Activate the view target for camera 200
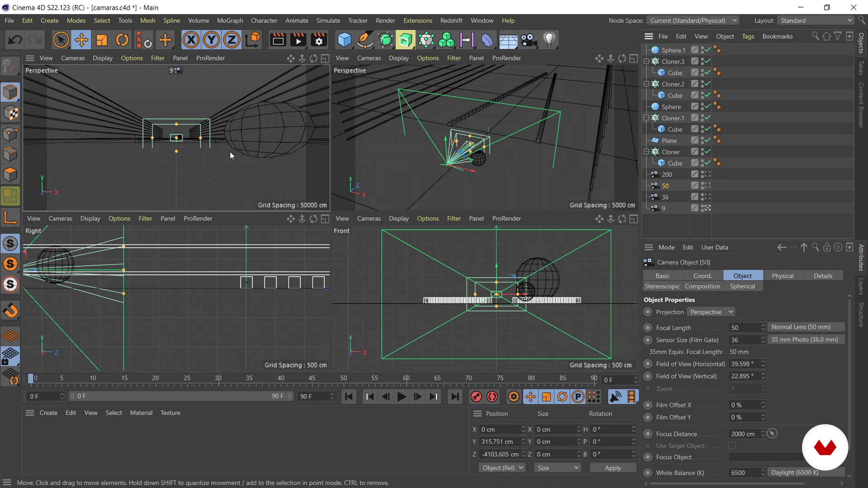 (x=707, y=174)
